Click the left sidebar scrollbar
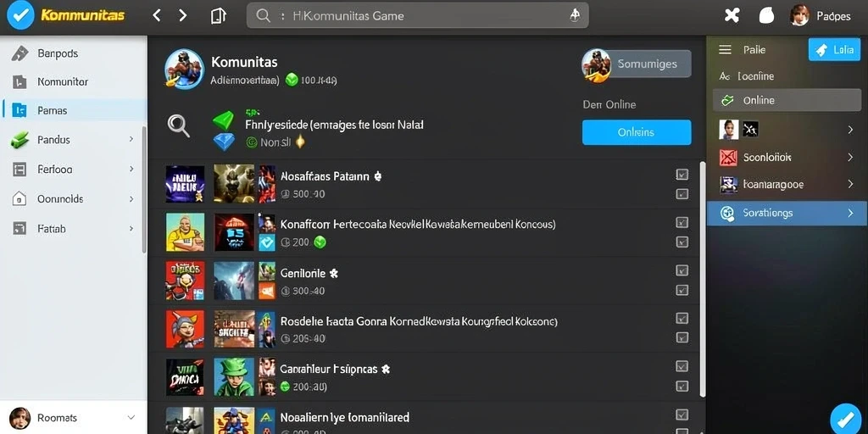Screen dimensions: 868x434 coord(144,189)
